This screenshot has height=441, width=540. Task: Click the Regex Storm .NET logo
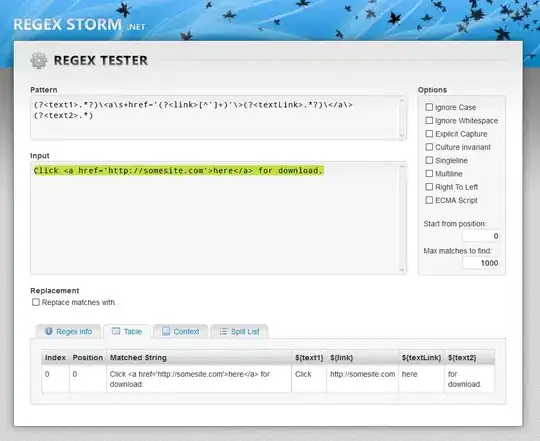(x=79, y=25)
